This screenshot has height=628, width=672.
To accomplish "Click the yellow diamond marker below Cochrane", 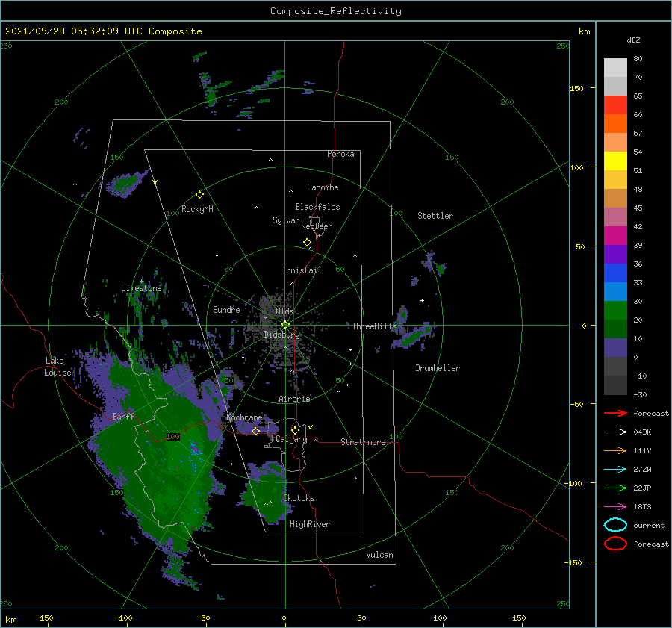I will pos(255,431).
